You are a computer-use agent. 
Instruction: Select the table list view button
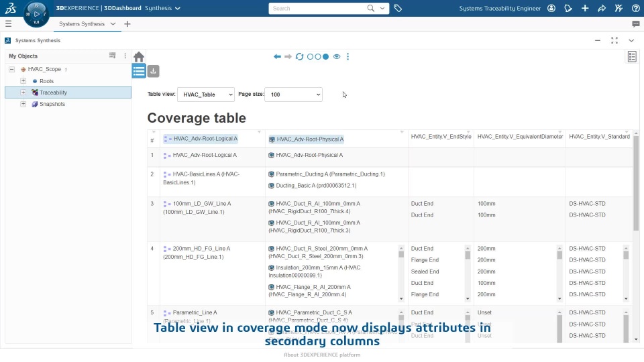click(x=139, y=71)
